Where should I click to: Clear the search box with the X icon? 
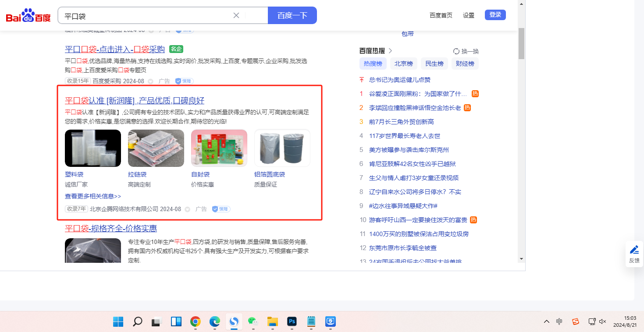pos(236,15)
